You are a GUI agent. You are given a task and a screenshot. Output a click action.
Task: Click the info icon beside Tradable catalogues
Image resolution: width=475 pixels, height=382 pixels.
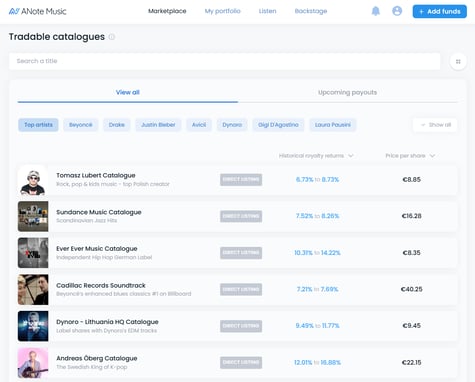coord(112,37)
